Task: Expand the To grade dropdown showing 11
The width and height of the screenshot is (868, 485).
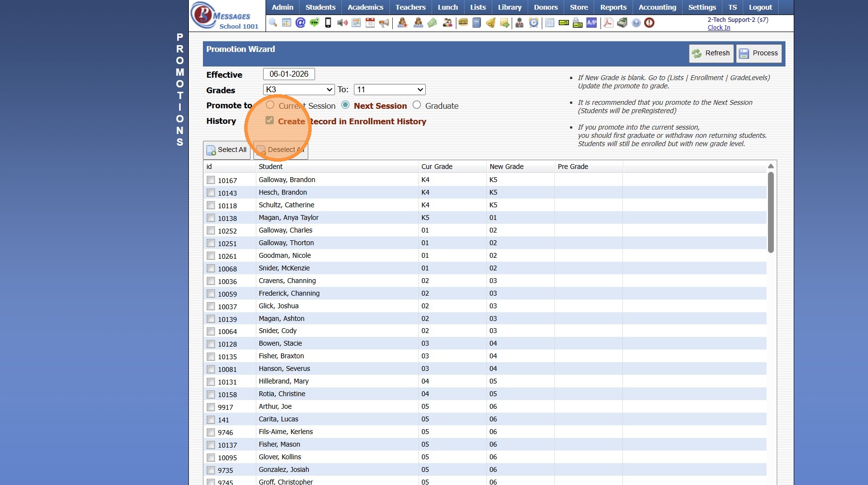Action: [x=389, y=90]
